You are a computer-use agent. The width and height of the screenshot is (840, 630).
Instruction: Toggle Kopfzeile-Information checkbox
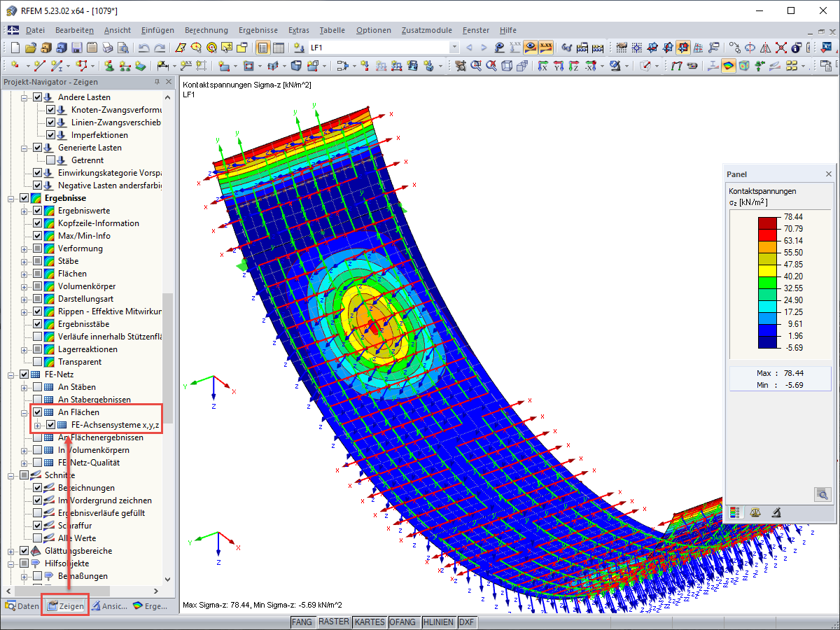tap(37, 223)
